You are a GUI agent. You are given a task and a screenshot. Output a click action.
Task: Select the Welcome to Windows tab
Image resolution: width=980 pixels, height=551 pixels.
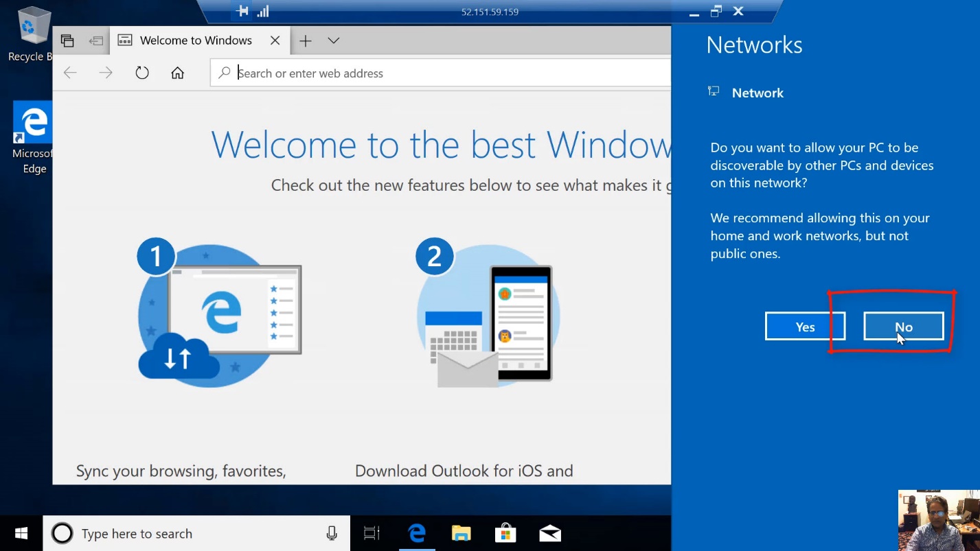pos(196,40)
